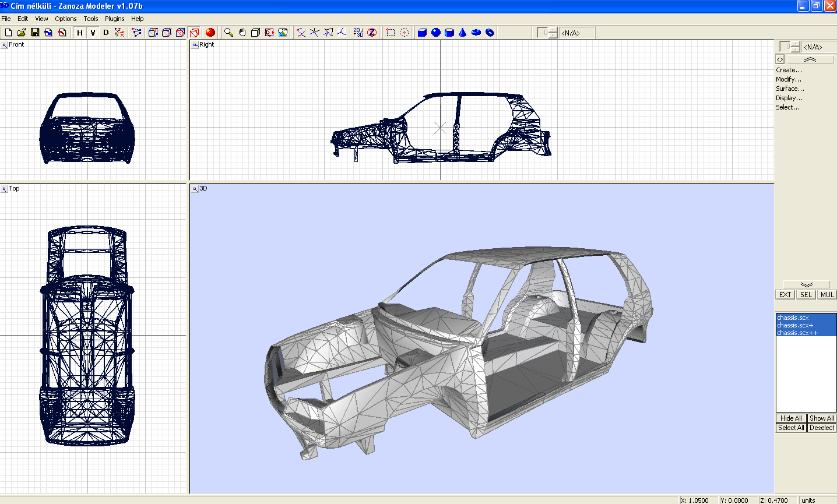Click the double up-chevron panel bar
This screenshot has height=504, width=837.
[810, 59]
